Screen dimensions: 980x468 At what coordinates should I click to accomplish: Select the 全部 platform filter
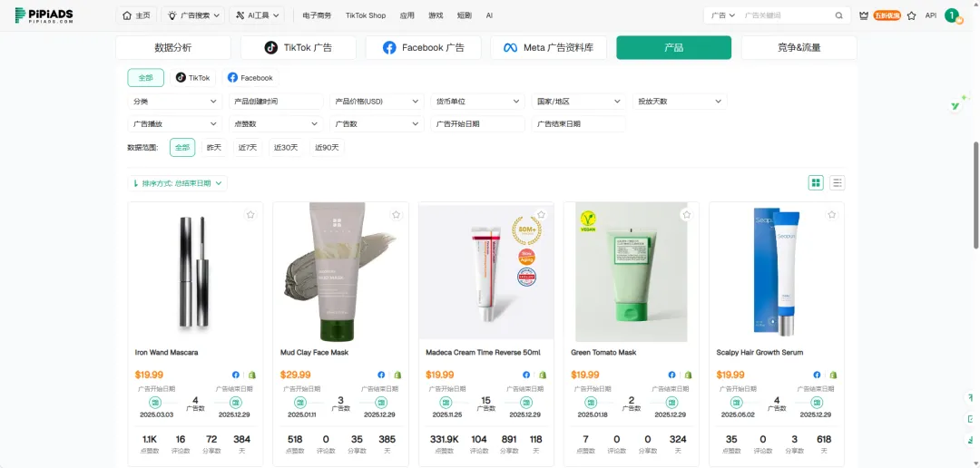click(145, 78)
